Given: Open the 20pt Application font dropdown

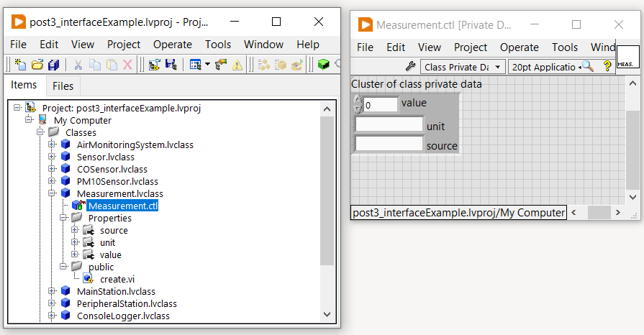Looking at the screenshot, I should [544, 67].
